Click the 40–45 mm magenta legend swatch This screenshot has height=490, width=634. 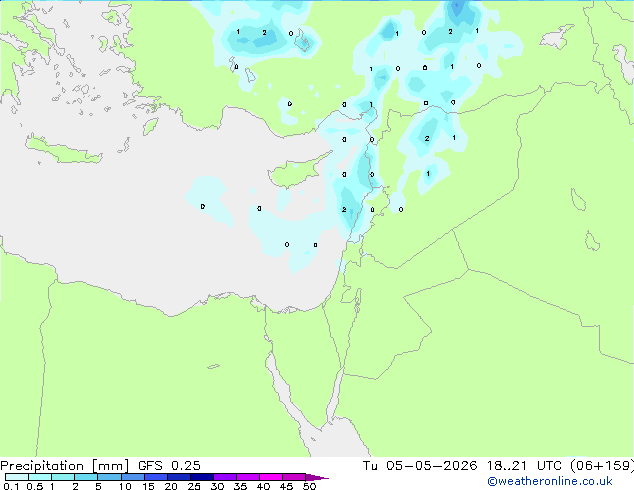click(x=271, y=477)
